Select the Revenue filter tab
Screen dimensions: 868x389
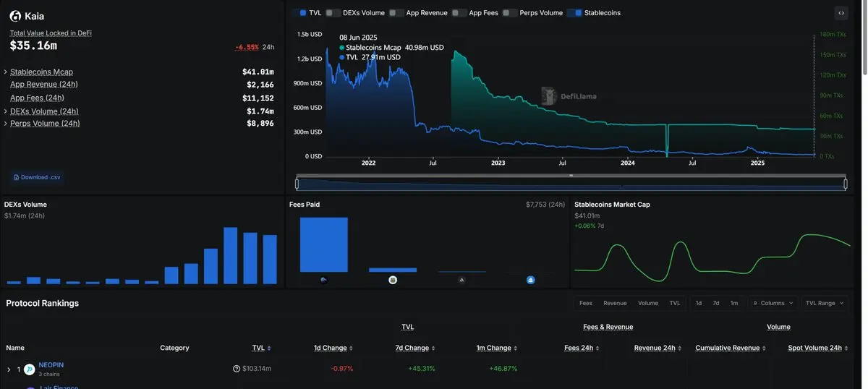click(615, 303)
